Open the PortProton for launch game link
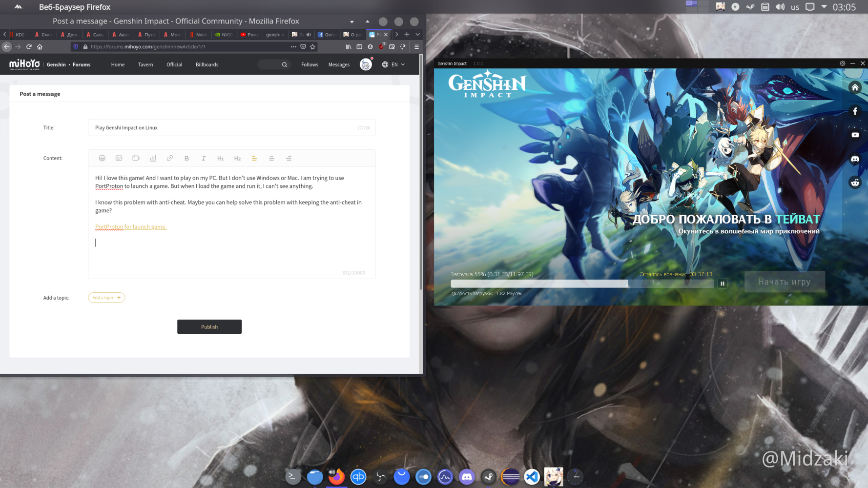868x488 pixels. [131, 226]
